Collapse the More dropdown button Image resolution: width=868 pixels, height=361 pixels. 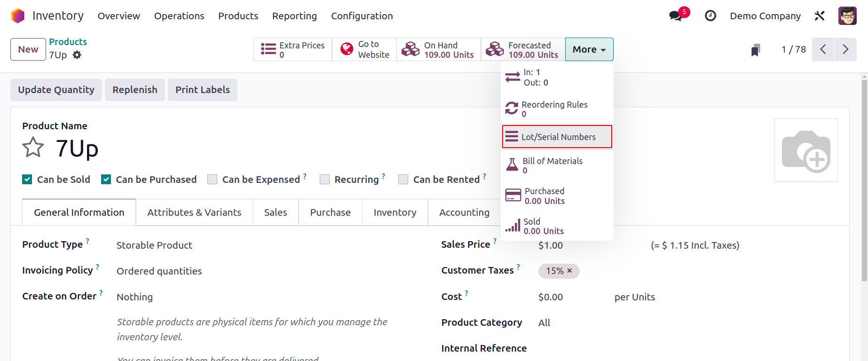click(x=589, y=49)
